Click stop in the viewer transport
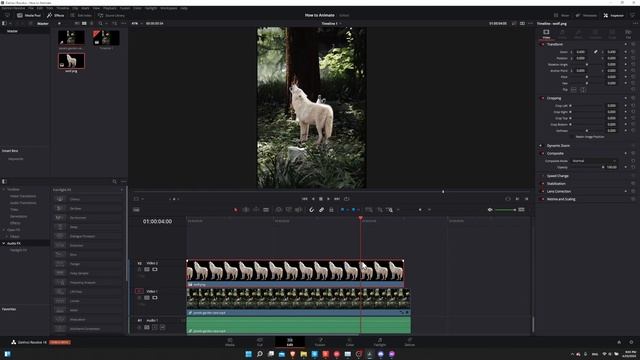 pos(321,199)
